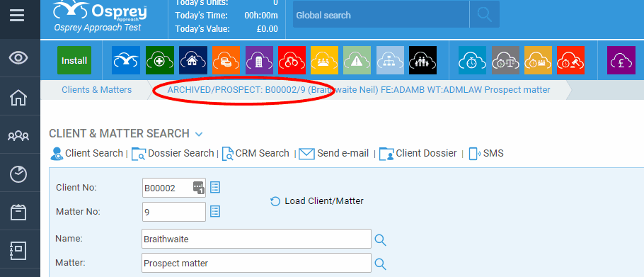Open Client Dossier
644x277 pixels.
coord(418,153)
